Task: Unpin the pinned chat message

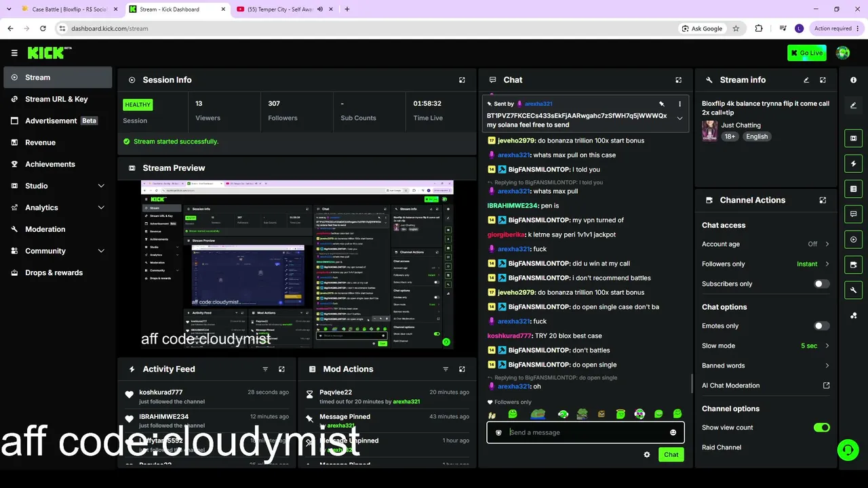Action: point(661,104)
